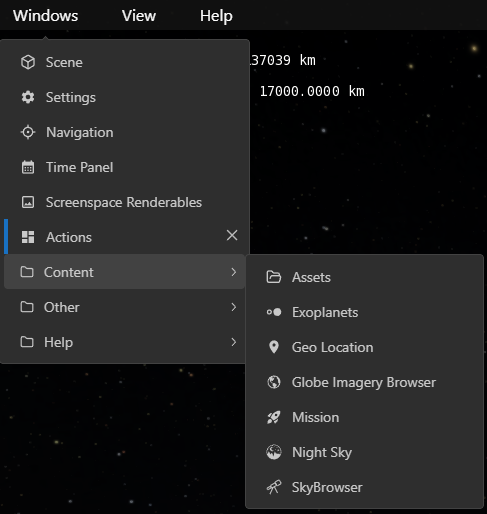
Task: Click the Night Sky icon
Action: [274, 452]
